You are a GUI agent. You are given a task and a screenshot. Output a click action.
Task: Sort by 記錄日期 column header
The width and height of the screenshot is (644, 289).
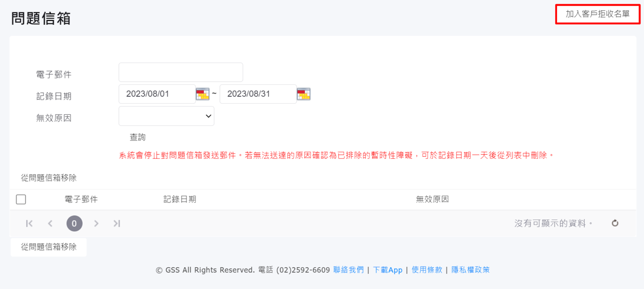179,199
